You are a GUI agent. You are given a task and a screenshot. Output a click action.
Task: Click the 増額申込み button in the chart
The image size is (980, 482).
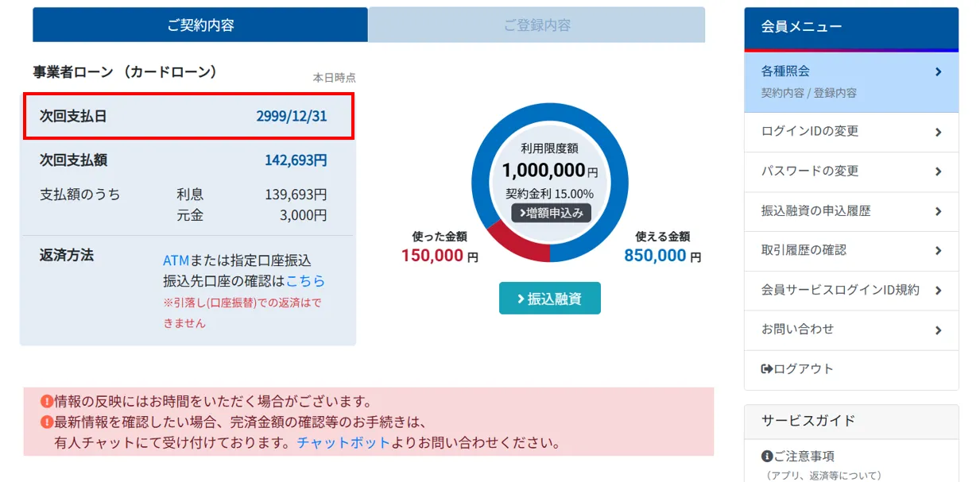click(551, 212)
